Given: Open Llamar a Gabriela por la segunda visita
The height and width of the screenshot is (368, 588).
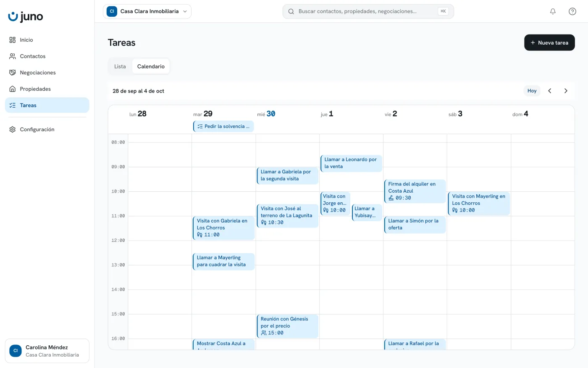Looking at the screenshot, I should [288, 175].
